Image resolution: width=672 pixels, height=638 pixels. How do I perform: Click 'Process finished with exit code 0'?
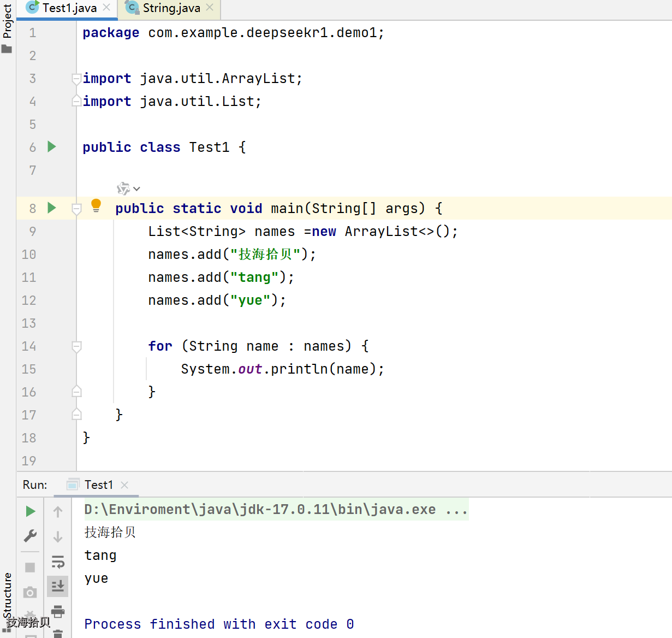pyautogui.click(x=219, y=624)
